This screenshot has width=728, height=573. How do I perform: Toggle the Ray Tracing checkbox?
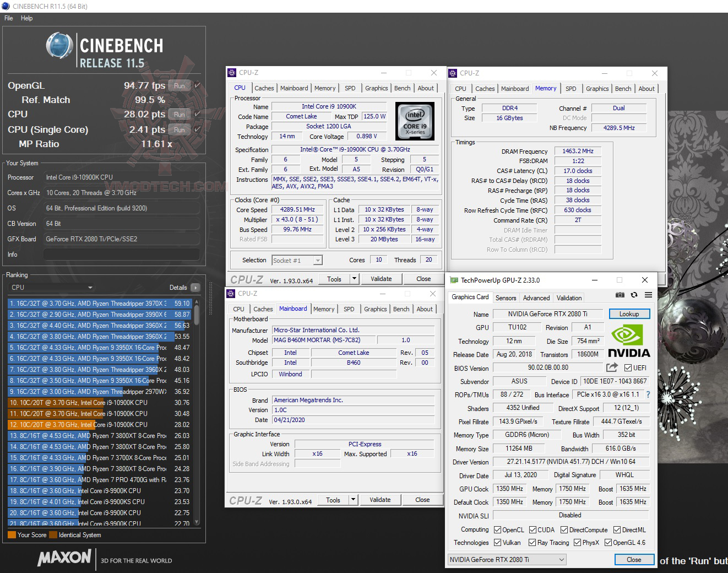click(x=533, y=543)
